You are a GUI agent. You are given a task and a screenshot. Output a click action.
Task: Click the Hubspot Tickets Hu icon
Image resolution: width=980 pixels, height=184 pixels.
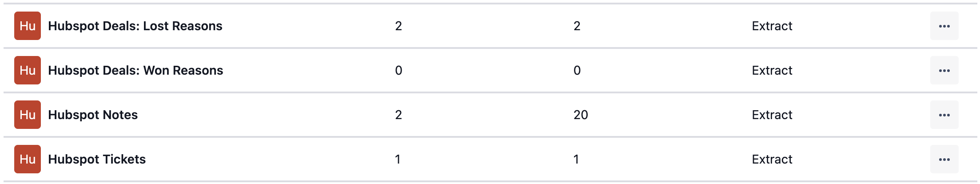point(28,159)
